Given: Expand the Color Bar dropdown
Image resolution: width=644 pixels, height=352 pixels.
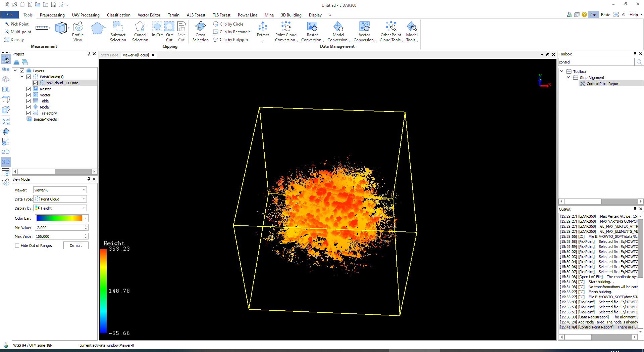Looking at the screenshot, I should 86,218.
